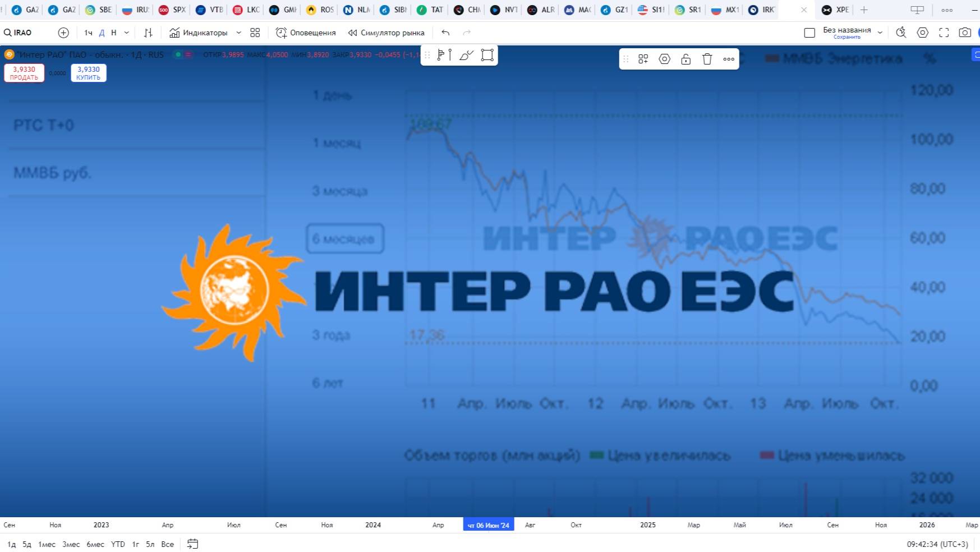
Task: Switch to the TAT tab
Action: [430, 10]
